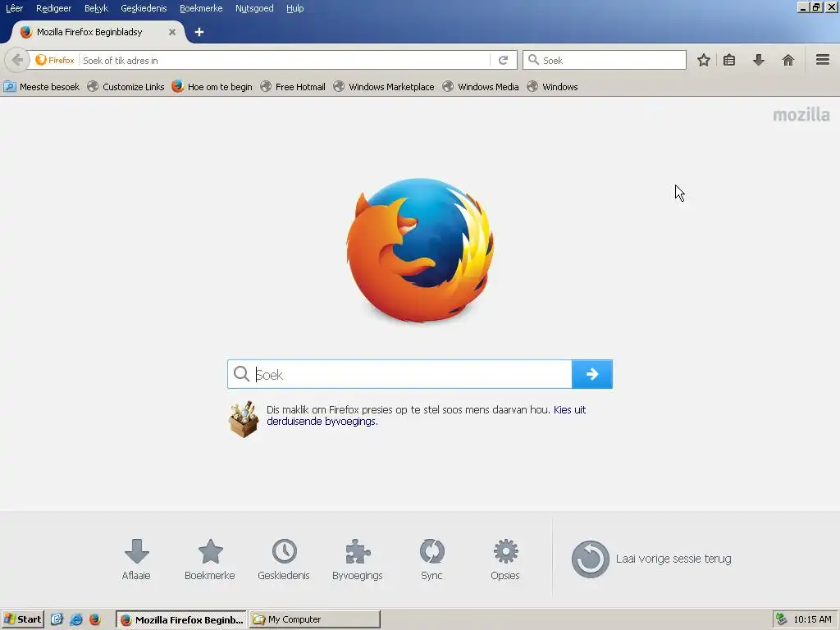
Task: Click Mozilla Firefox taskbar button
Action: [181, 619]
